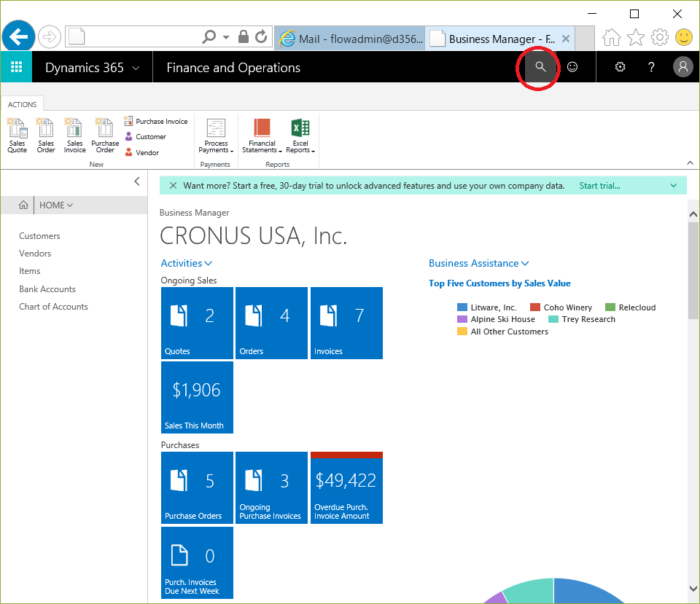Refresh the page in the browser
Viewport: 700px width, 604px height.
point(261,36)
